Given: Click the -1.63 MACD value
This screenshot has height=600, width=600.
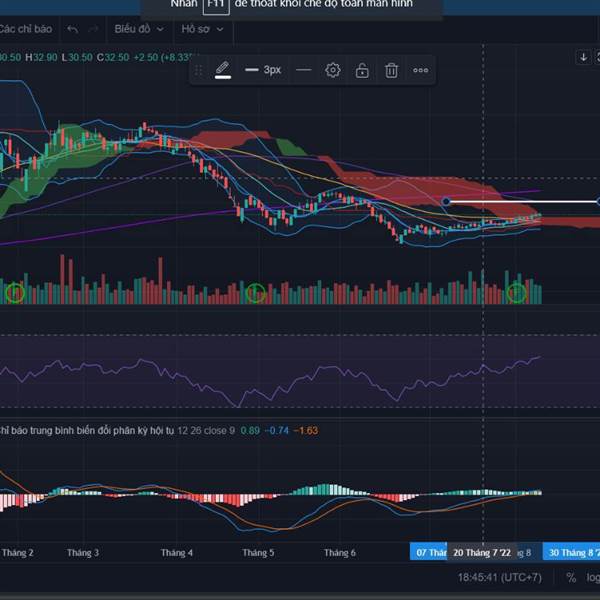Looking at the screenshot, I should pos(305,430).
